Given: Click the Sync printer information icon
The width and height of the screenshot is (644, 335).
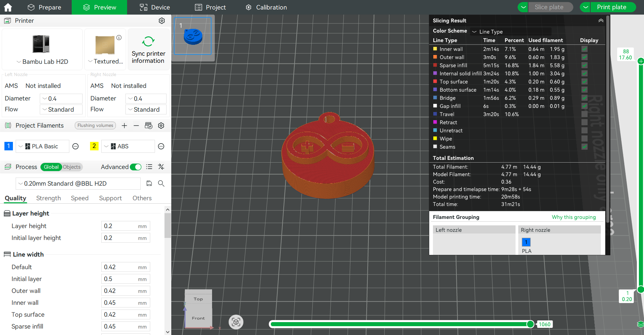Looking at the screenshot, I should pyautogui.click(x=148, y=41).
